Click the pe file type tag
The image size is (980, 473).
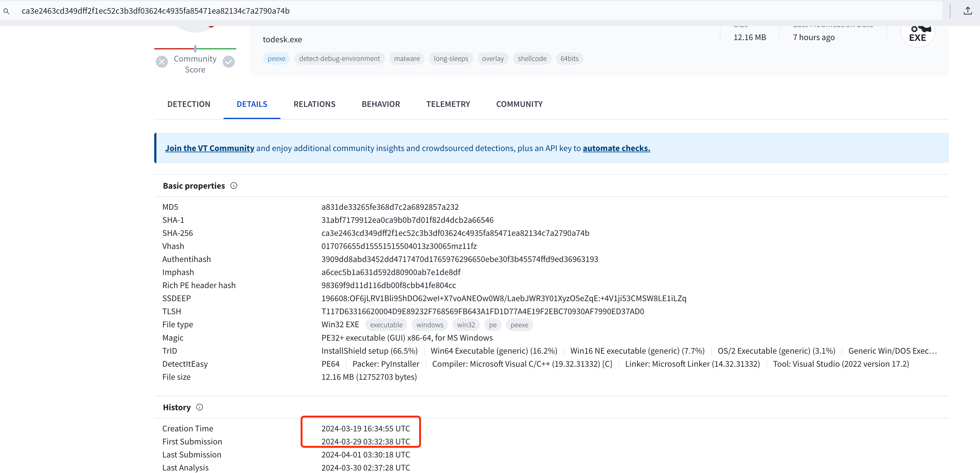coord(493,325)
